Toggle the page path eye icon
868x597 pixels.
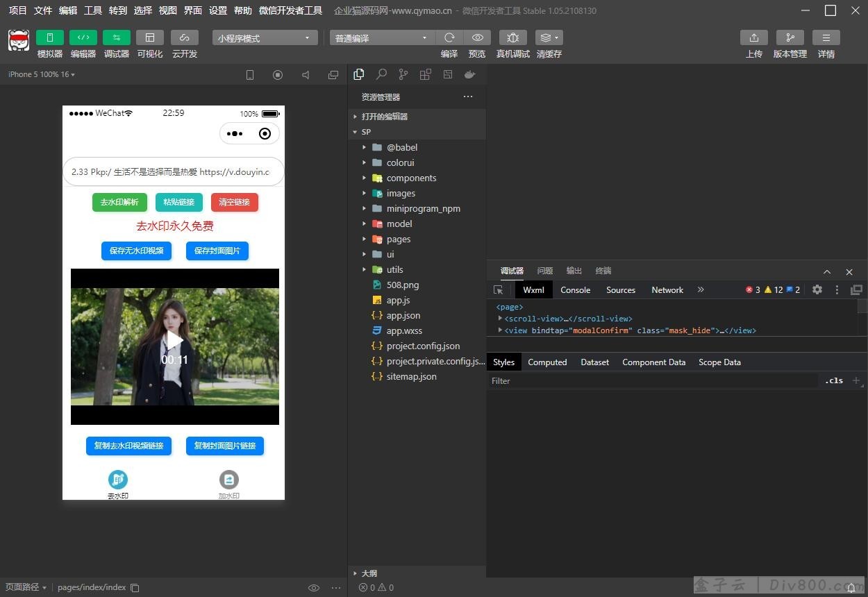tap(314, 588)
